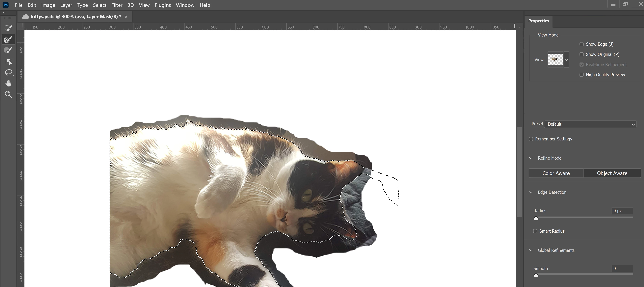Screen dimensions: 644x287
Task: Select the Object Selection tool
Action: point(8,61)
